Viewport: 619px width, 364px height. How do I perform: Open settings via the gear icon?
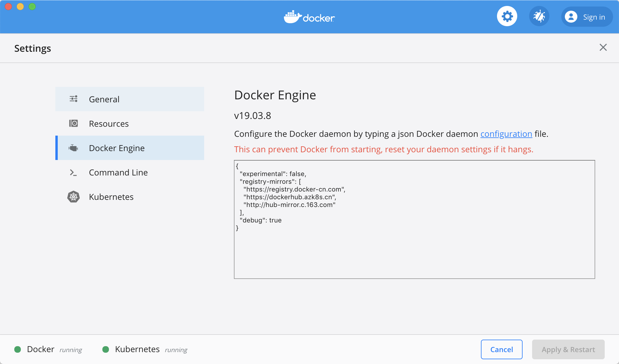[x=507, y=16]
